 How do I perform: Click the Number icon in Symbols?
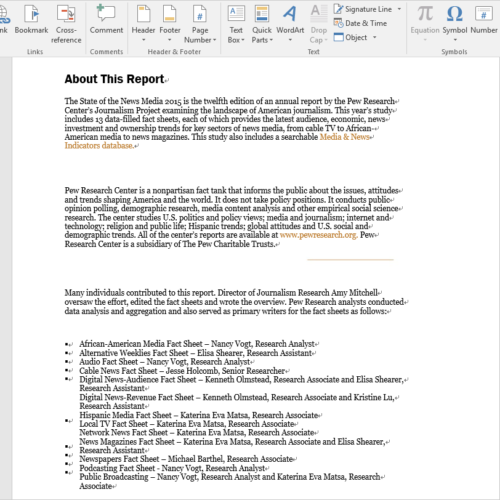[x=484, y=14]
